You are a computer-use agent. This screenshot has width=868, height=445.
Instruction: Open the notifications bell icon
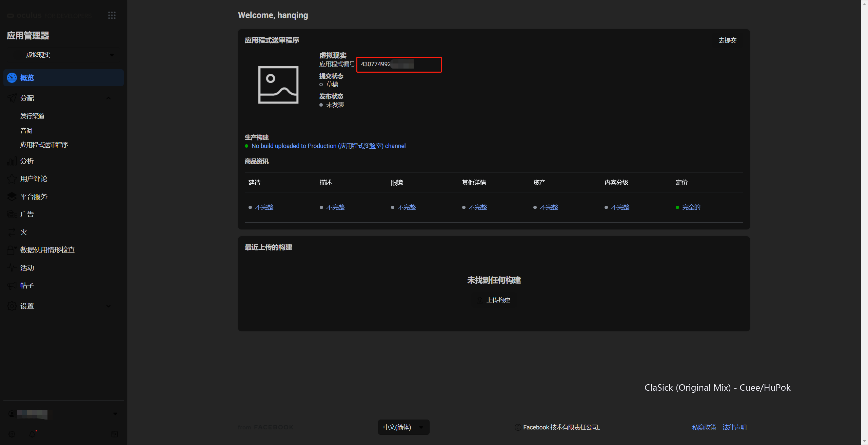pos(33,434)
